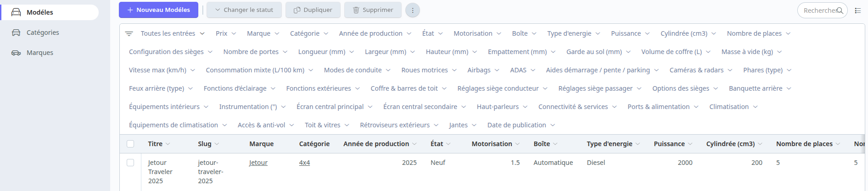Screen dimensions: 868x191
Task: Expand the Type d'energie filter
Action: (x=573, y=33)
